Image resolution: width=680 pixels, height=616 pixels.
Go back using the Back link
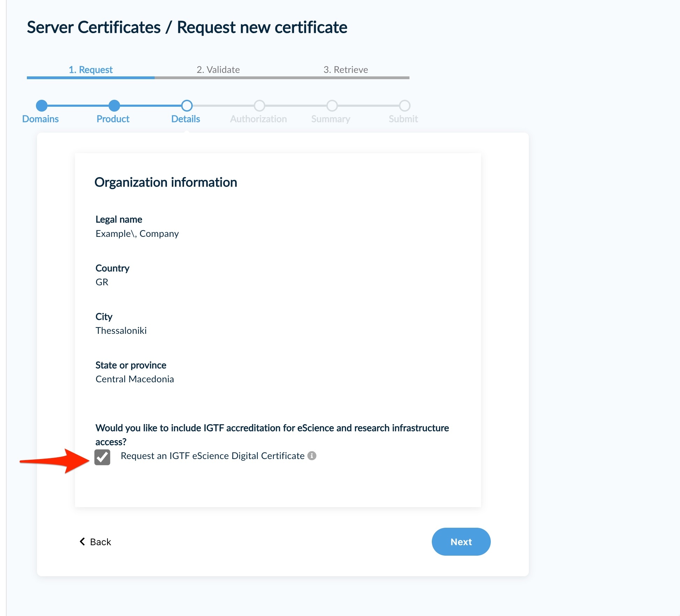point(100,542)
